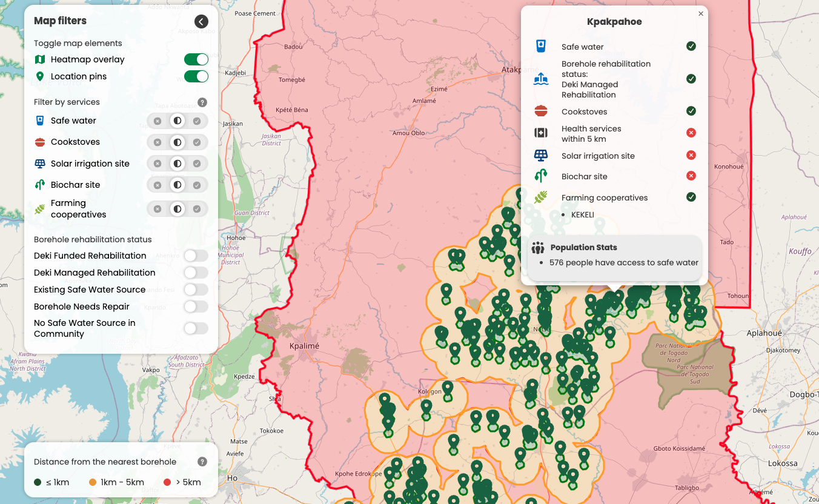The width and height of the screenshot is (819, 504).
Task: Enable Existing Safe Water Source toggle
Action: pyautogui.click(x=196, y=290)
